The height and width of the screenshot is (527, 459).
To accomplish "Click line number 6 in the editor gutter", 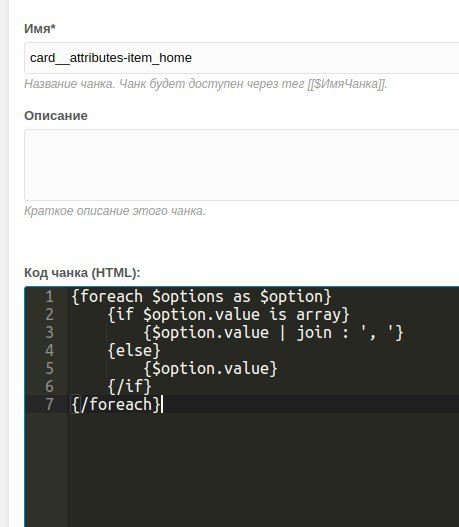I will (50, 387).
